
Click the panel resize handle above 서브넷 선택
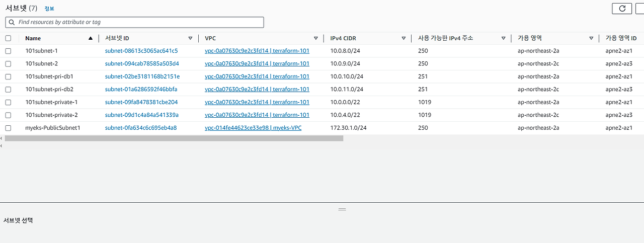click(342, 209)
